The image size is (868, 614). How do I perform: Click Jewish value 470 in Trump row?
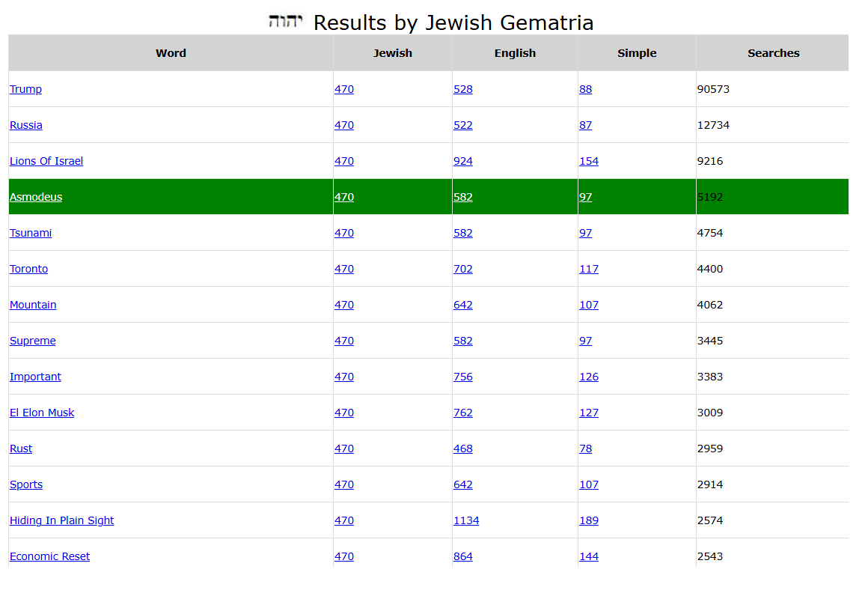(344, 89)
